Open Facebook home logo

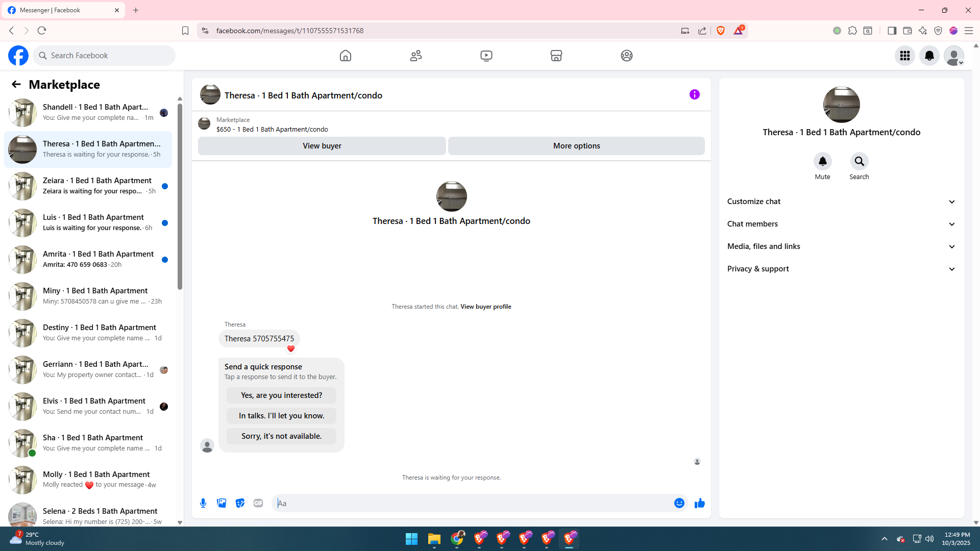click(x=18, y=56)
